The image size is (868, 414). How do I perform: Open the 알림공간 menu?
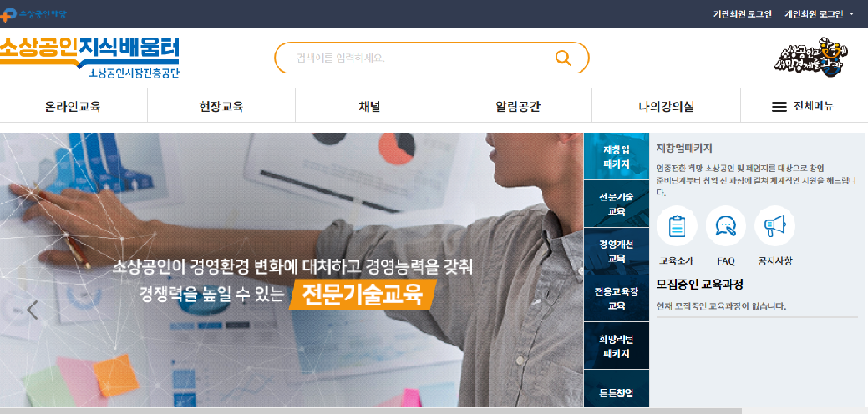[518, 107]
